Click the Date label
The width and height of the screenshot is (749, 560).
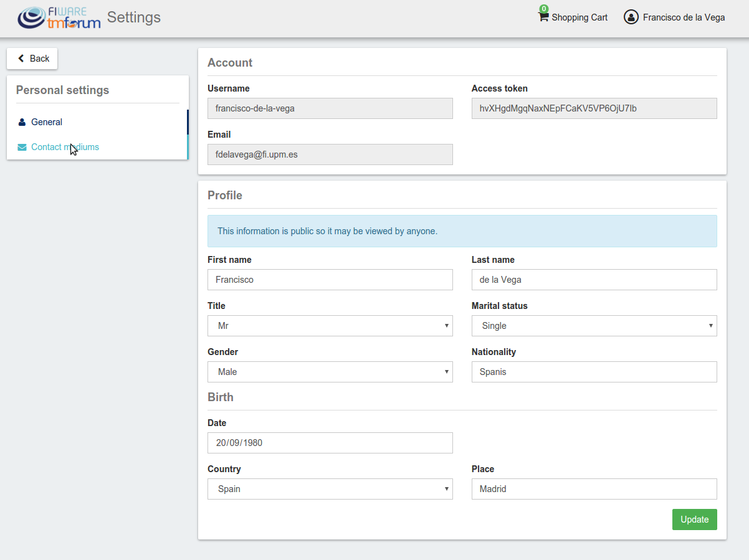click(217, 423)
